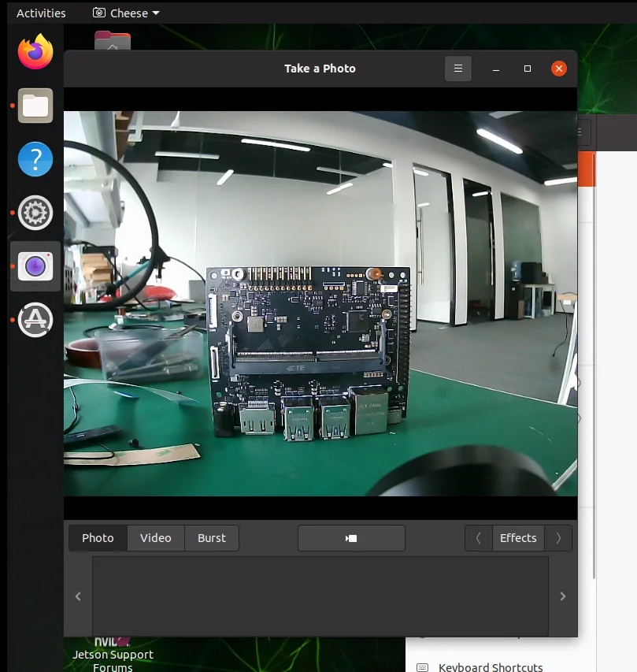Launch Firefox from the dock
Image resolution: width=637 pixels, height=672 pixels.
[x=35, y=52]
